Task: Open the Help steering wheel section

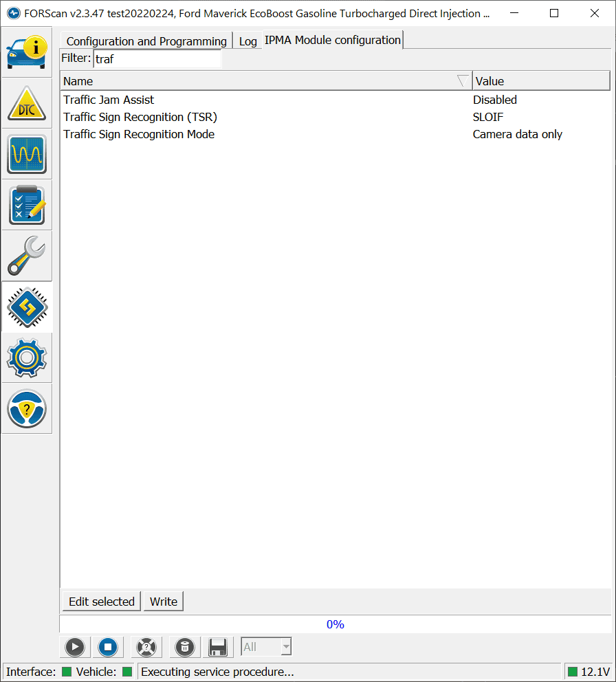Action: click(27, 409)
